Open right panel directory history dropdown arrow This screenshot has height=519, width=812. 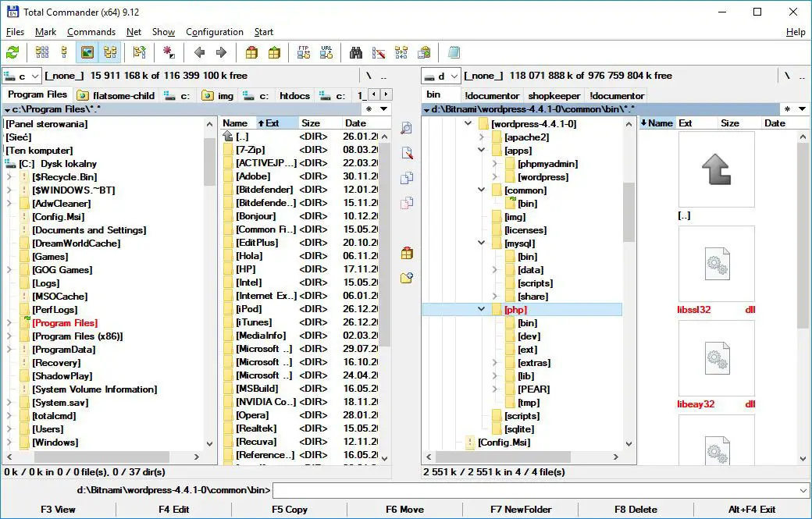[802, 109]
